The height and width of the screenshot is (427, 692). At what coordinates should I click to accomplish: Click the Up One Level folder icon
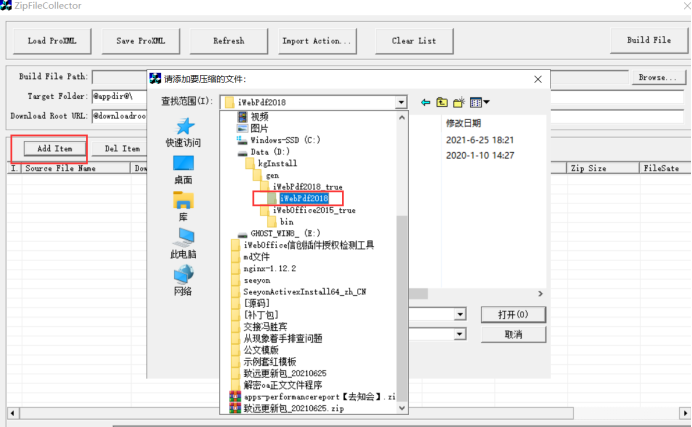tap(441, 102)
